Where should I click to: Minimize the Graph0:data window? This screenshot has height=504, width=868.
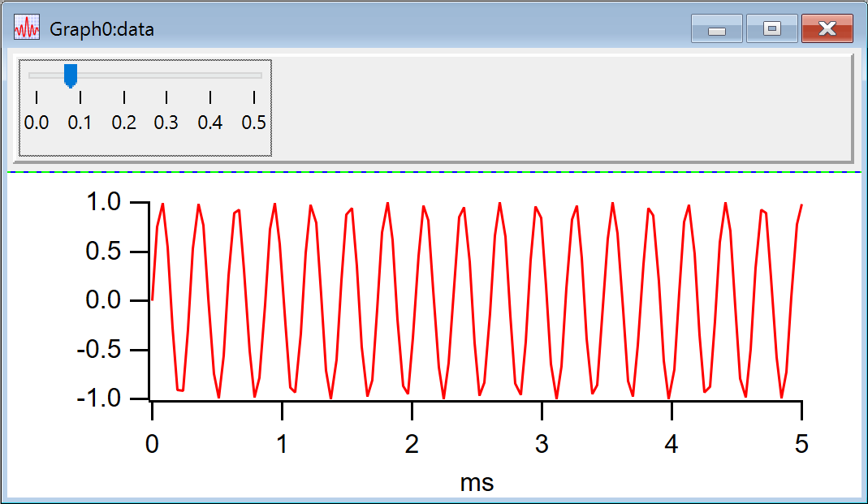click(x=716, y=29)
